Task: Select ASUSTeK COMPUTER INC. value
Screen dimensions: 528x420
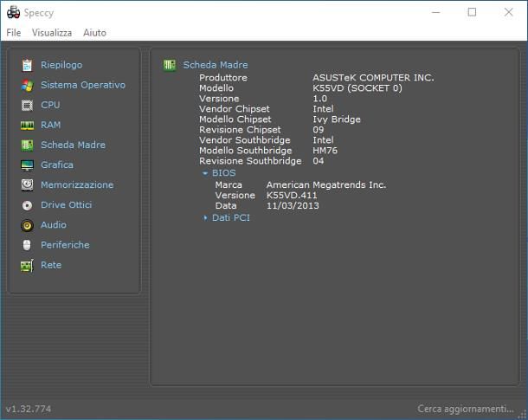Action: point(373,78)
